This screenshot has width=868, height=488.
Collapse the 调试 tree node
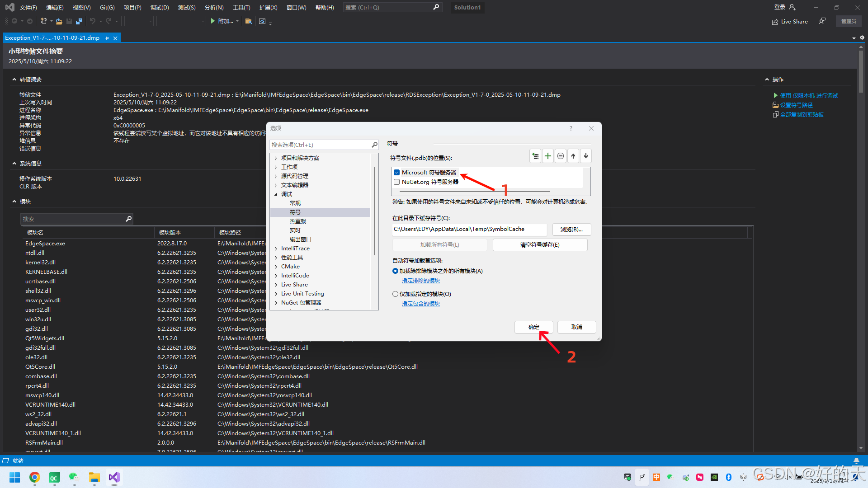tap(276, 194)
